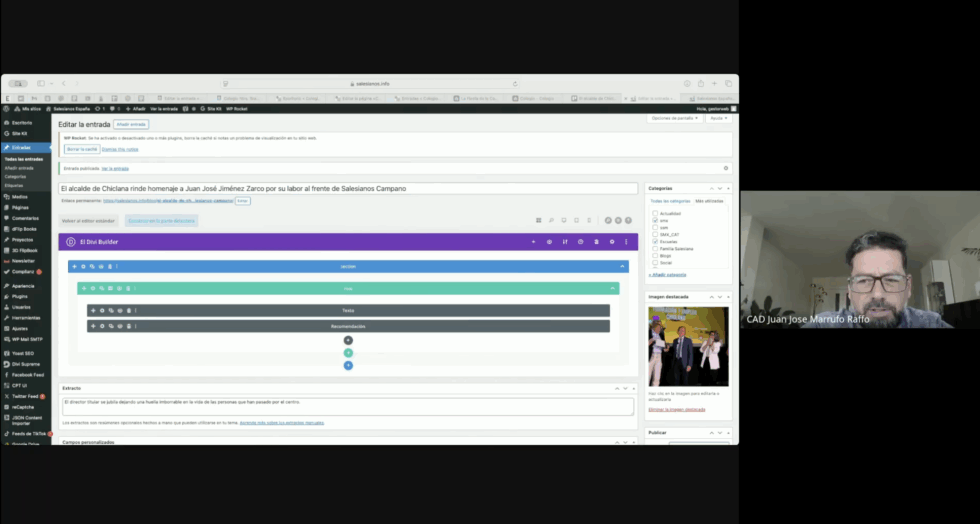Expand the Ayuda help dropdown

point(717,118)
